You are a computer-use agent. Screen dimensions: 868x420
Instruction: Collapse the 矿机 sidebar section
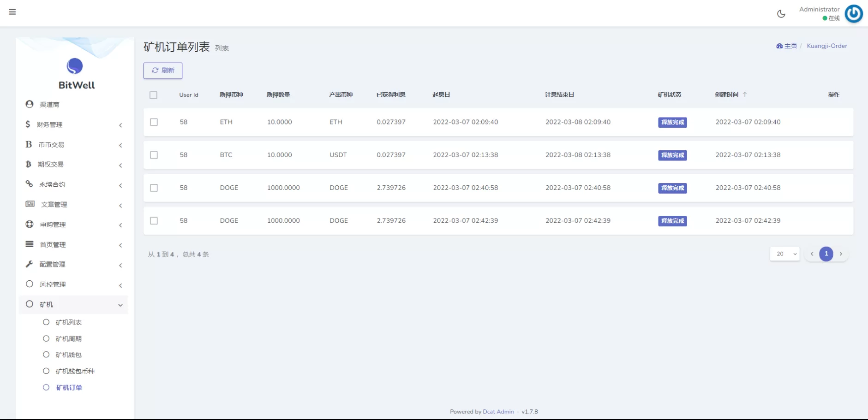[x=120, y=305]
